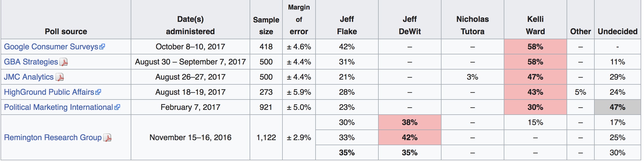Click the Kelli Ward column header
The height and width of the screenshot is (162, 644).
point(535,25)
